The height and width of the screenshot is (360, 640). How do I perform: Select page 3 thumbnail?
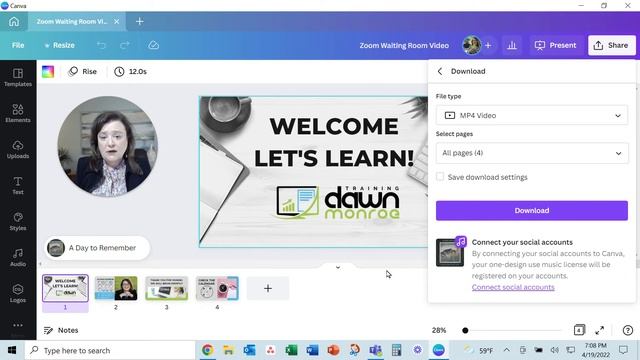167,288
